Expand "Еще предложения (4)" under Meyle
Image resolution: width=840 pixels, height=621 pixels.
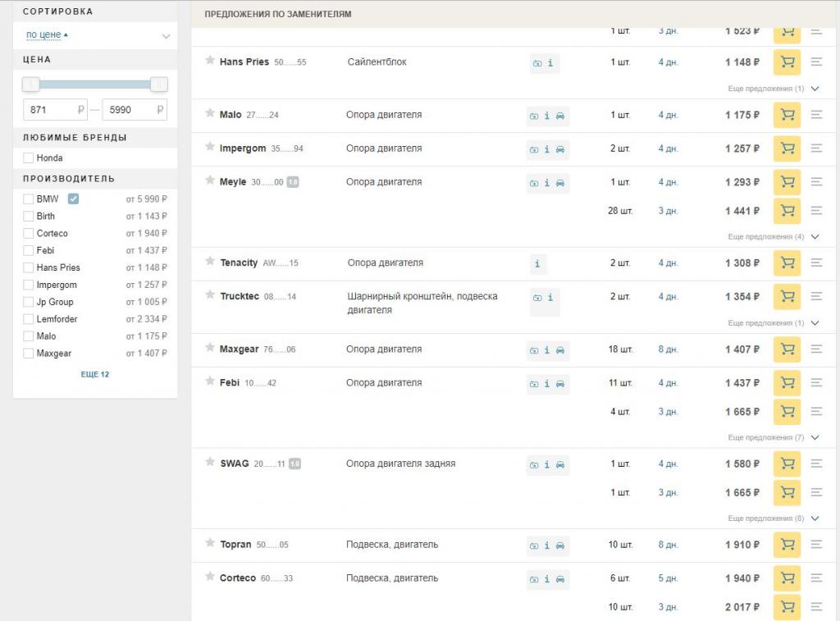(773, 236)
